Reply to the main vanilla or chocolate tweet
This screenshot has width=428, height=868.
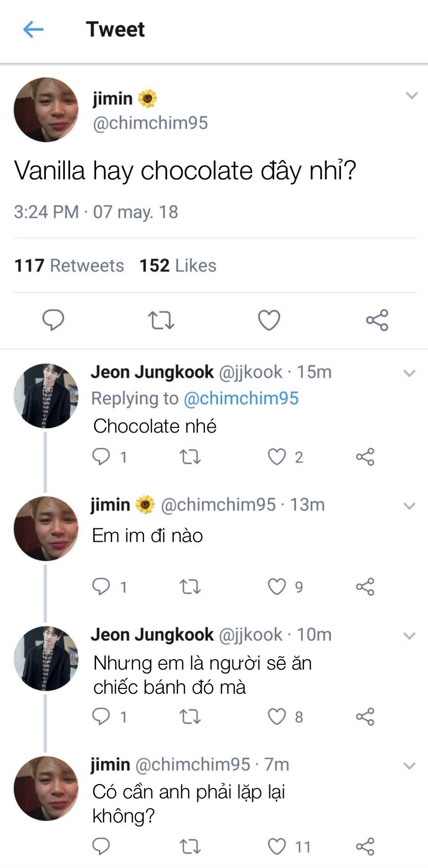pos(53,320)
